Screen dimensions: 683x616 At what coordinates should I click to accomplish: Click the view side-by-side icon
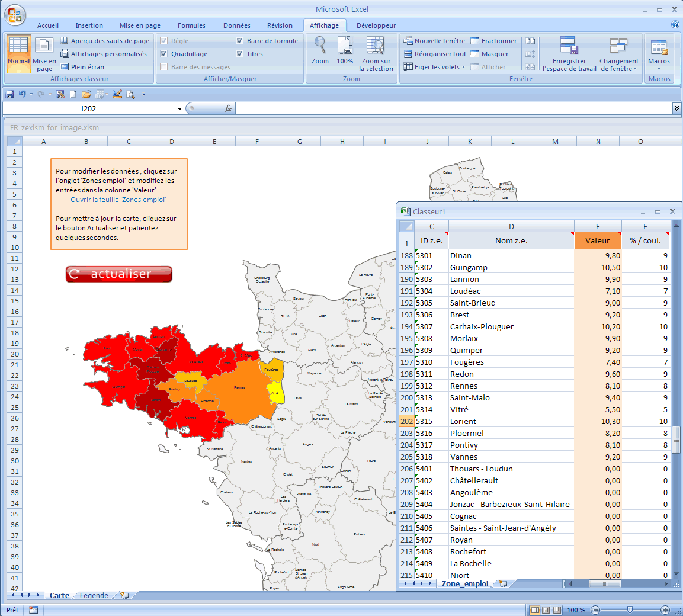pos(530,41)
